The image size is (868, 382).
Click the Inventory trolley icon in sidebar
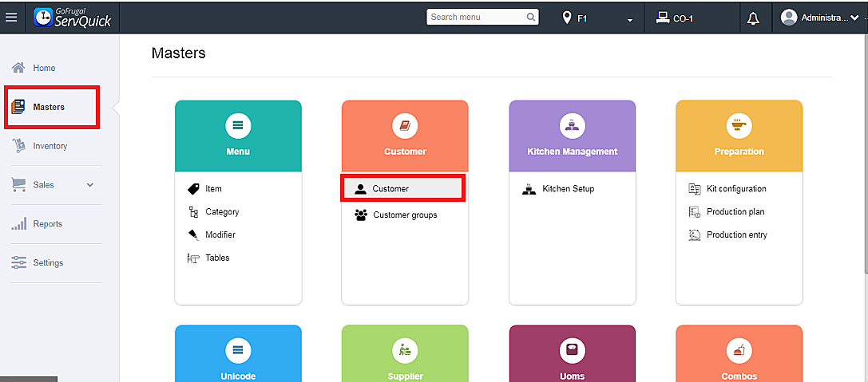coord(19,145)
